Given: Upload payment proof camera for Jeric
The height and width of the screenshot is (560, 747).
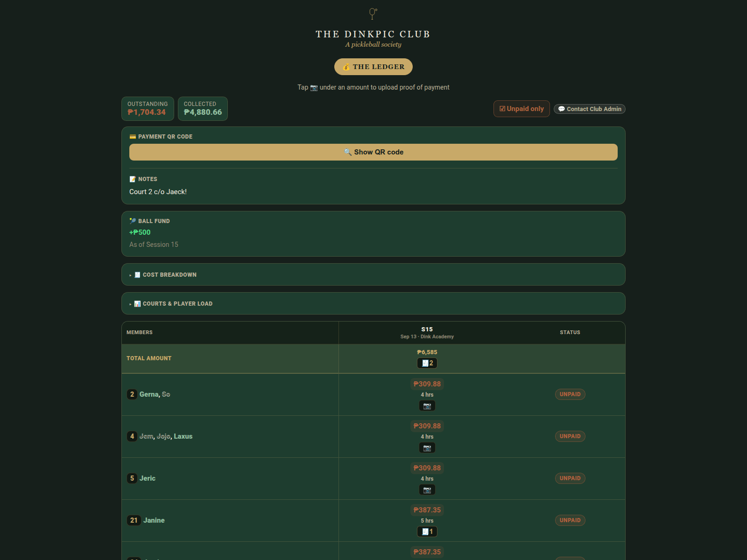Looking at the screenshot, I should pos(427,490).
